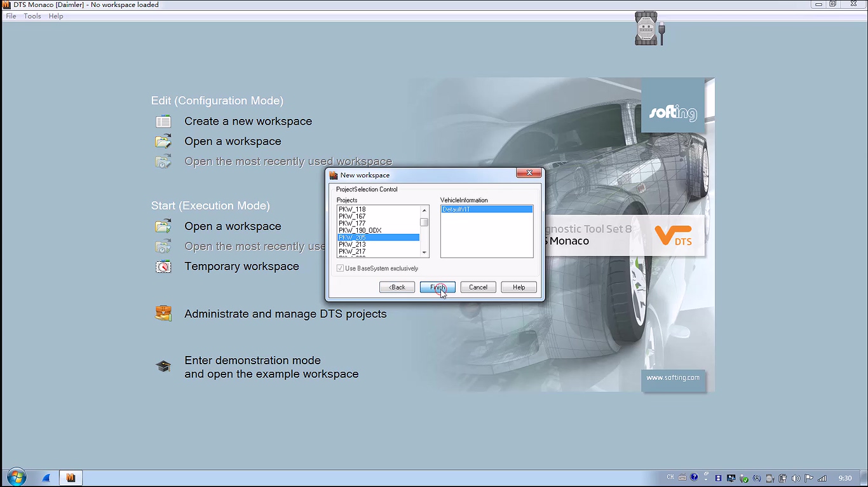Cancel the New workspace dialog
Viewport: 868px width, 487px height.
[x=478, y=287]
